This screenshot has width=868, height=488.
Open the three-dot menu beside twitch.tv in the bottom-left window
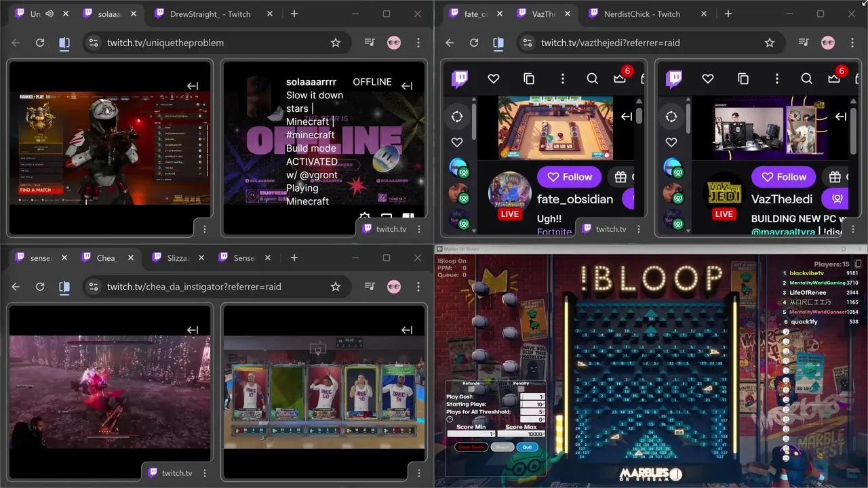pyautogui.click(x=205, y=473)
